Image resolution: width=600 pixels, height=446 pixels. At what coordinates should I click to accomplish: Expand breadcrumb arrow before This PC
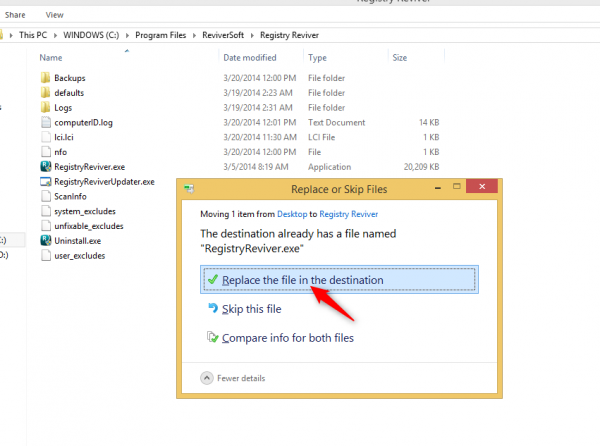11,35
